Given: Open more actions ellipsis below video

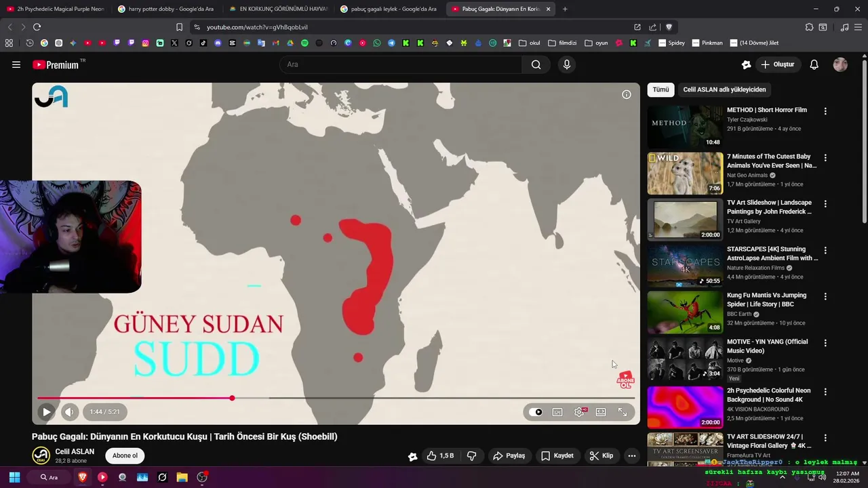Looking at the screenshot, I should pyautogui.click(x=632, y=455).
